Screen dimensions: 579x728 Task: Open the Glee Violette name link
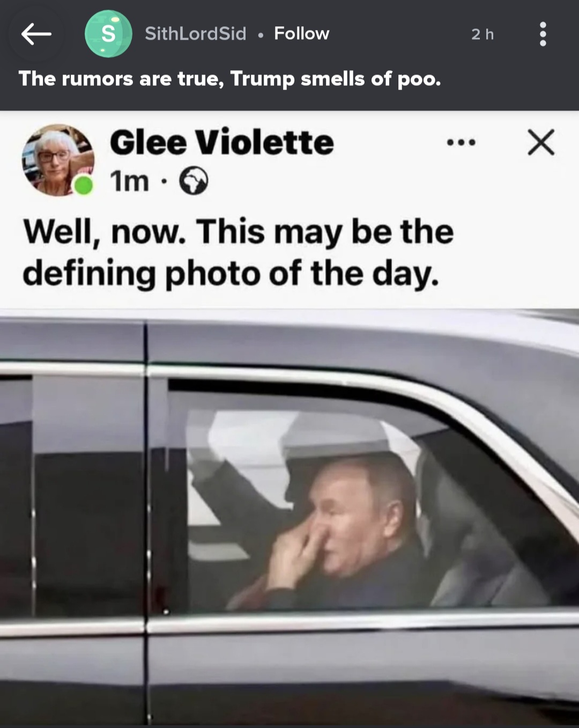pos(222,142)
